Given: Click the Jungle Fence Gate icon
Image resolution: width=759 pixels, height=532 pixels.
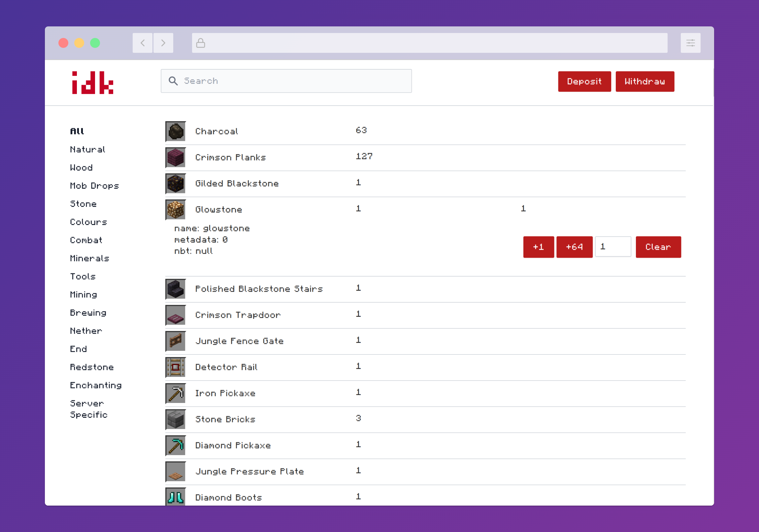Looking at the screenshot, I should pyautogui.click(x=176, y=341).
